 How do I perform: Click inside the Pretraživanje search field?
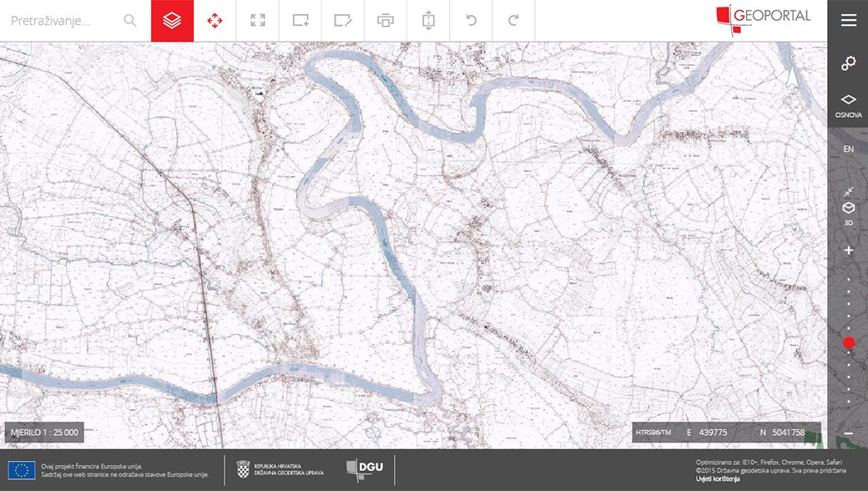tap(58, 19)
